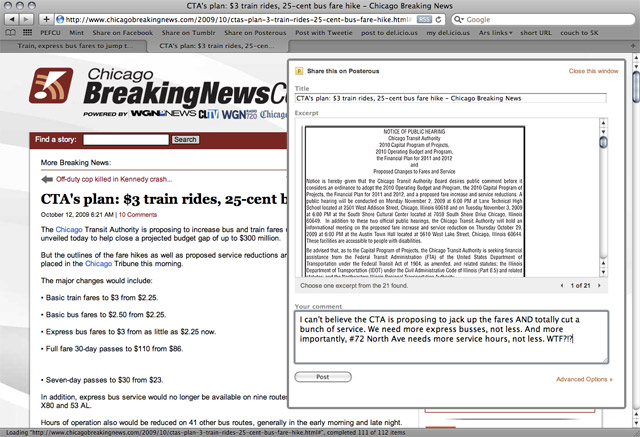Reload the page with the refresh icon
This screenshot has width=640, height=437.
(x=438, y=19)
